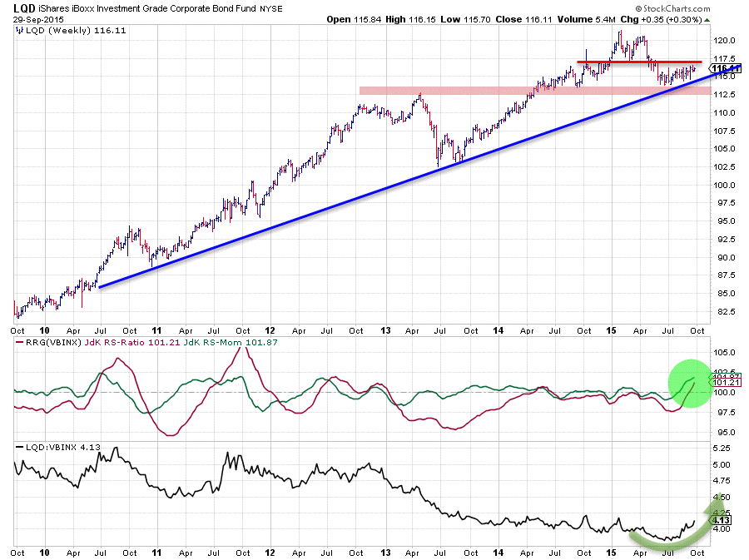
Task: Click the 5.25 label on the ratio axis
Action: [722, 448]
